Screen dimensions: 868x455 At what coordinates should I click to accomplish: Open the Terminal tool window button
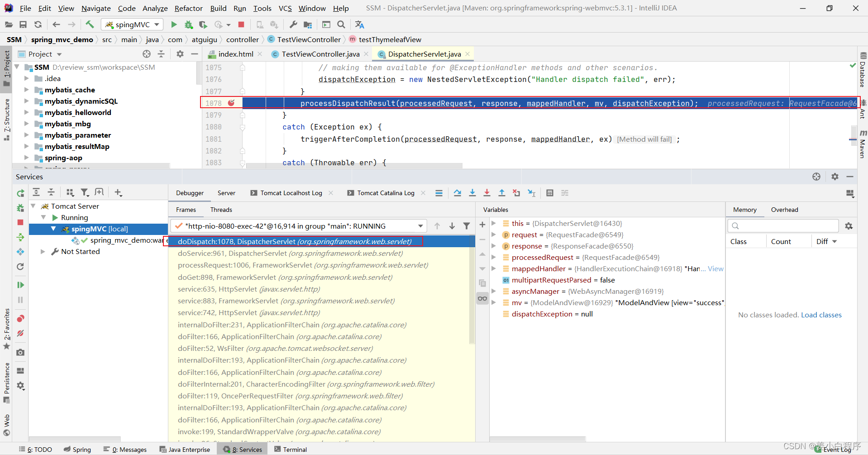click(x=291, y=449)
